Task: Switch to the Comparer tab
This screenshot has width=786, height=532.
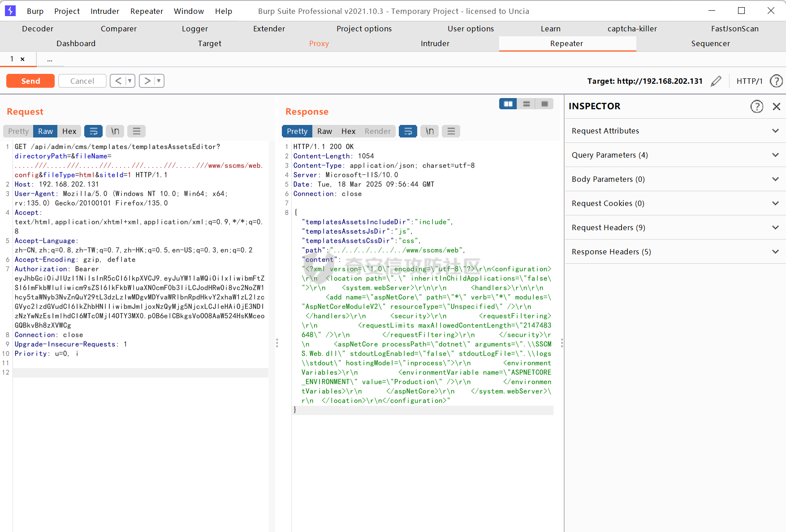Action: [119, 29]
